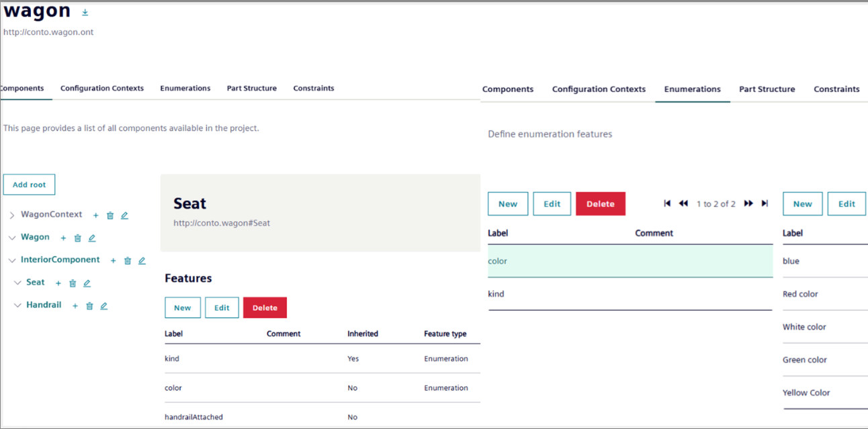The width and height of the screenshot is (868, 429).
Task: Collapse the Wagon tree node
Action: pos(12,238)
